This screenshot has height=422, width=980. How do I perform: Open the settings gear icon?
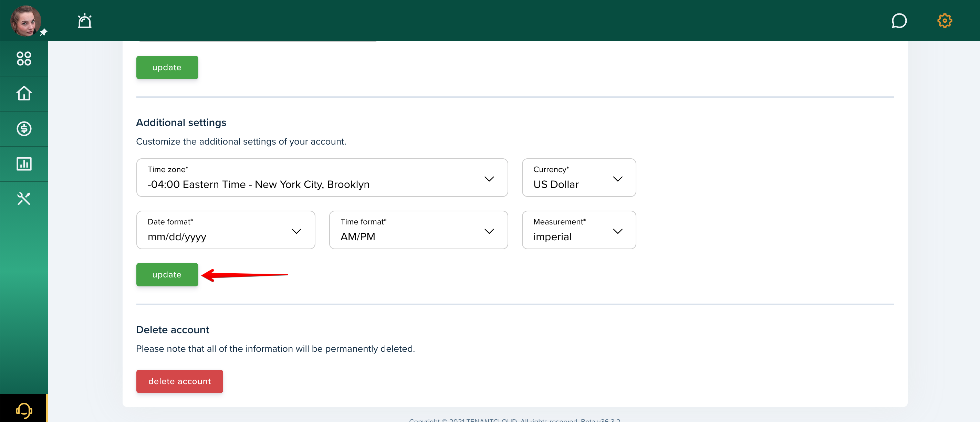coord(944,21)
